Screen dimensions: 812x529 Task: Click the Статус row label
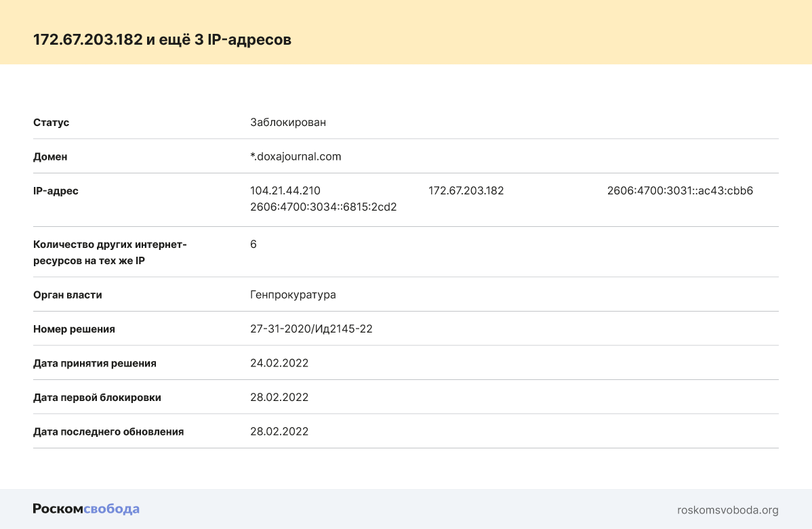click(x=52, y=123)
